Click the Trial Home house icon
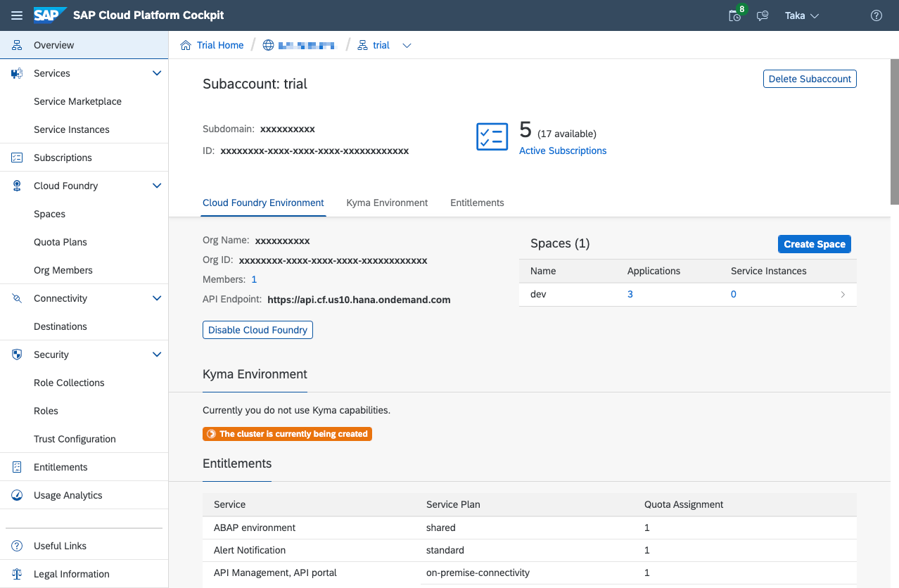The width and height of the screenshot is (899, 588). pos(186,45)
